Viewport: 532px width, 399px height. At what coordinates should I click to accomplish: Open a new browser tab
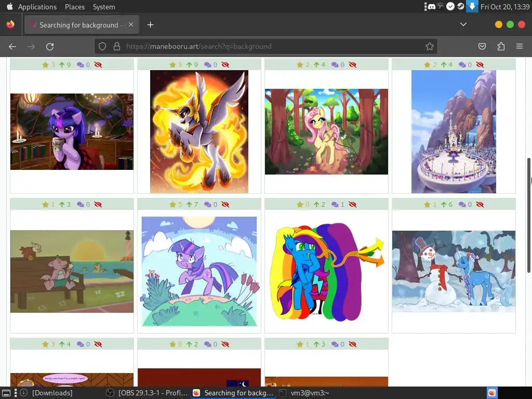[x=150, y=25]
